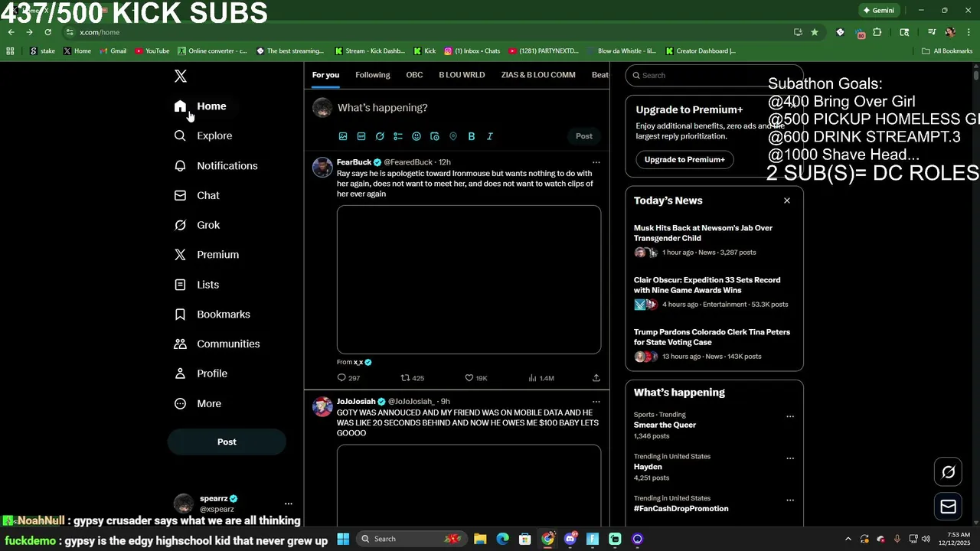Like FearBuck's post with 19K likes

[476, 378]
